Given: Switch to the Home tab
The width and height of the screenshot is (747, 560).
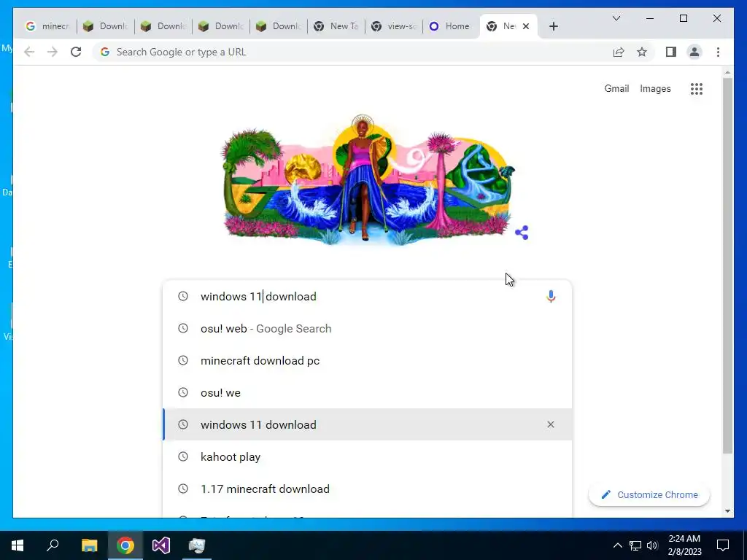Looking at the screenshot, I should 451,26.
